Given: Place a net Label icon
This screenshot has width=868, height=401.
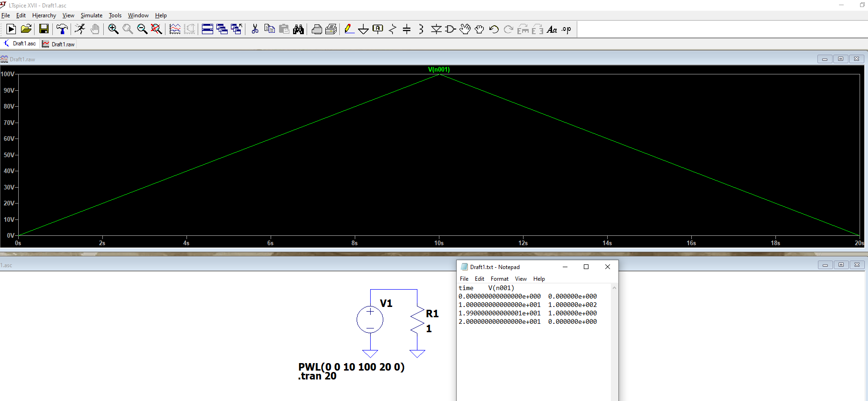Looking at the screenshot, I should click(x=378, y=29).
